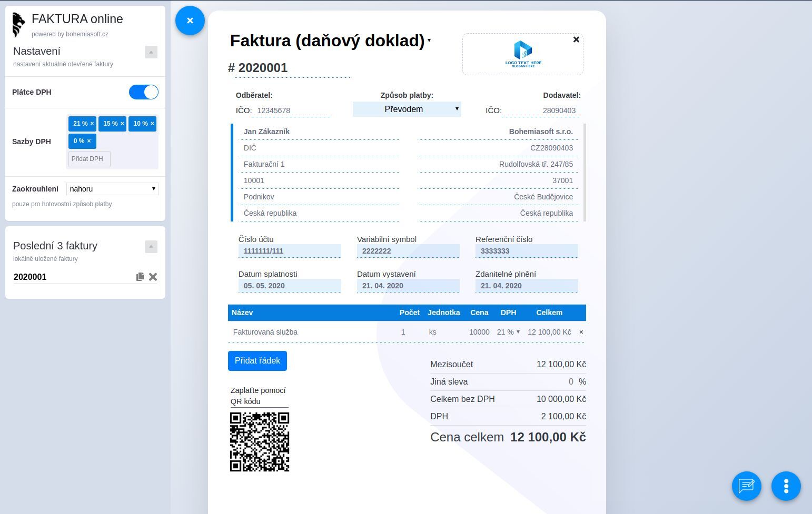This screenshot has width=812, height=514.
Task: Click the Číslo účtu field
Action: click(x=290, y=251)
